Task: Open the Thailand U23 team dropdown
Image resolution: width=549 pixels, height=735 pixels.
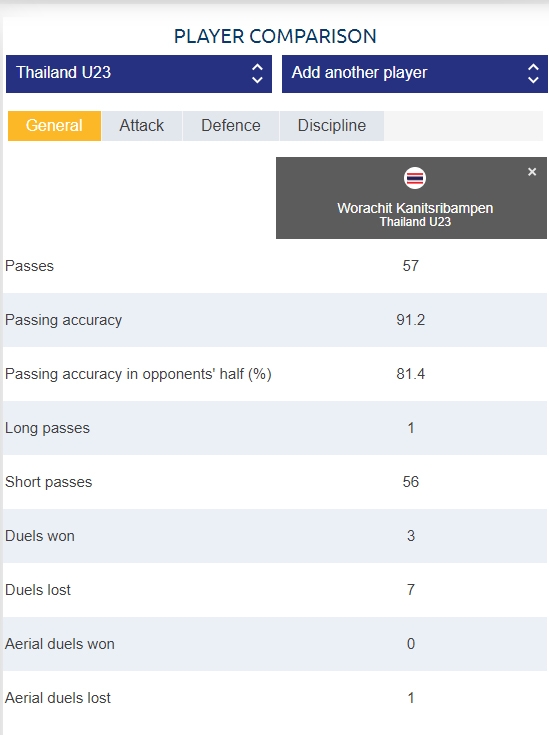Action: pyautogui.click(x=139, y=74)
